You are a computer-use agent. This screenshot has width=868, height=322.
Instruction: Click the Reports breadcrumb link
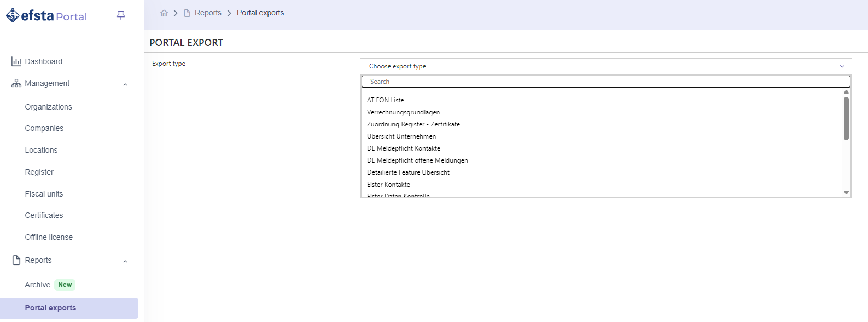208,13
